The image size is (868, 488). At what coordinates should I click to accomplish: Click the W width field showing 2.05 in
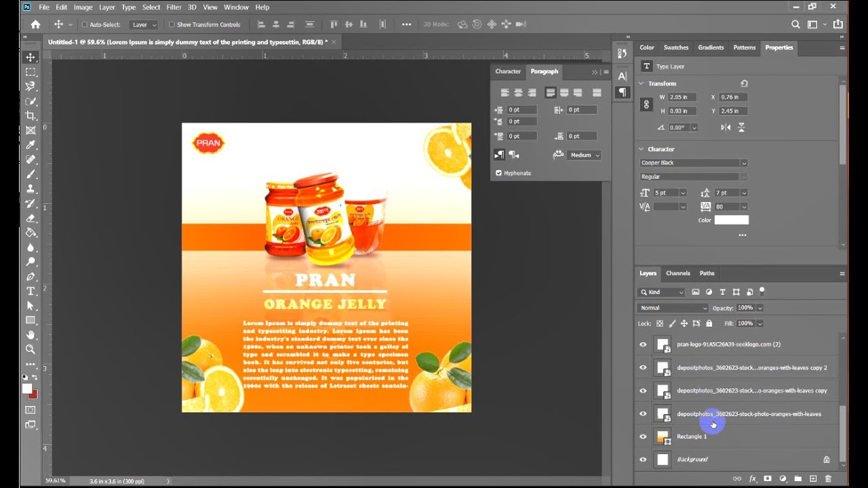pos(682,97)
